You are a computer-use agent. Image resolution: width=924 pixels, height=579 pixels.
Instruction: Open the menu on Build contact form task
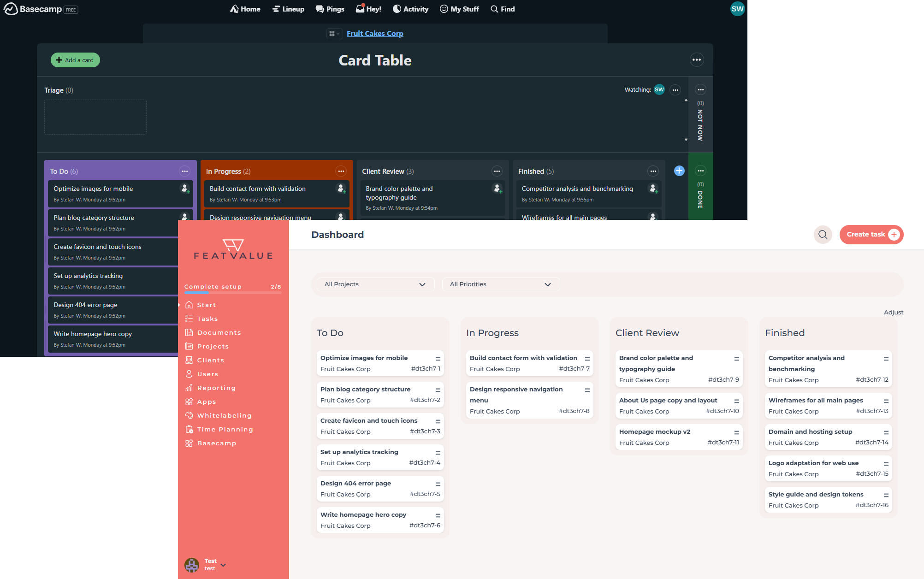(587, 359)
